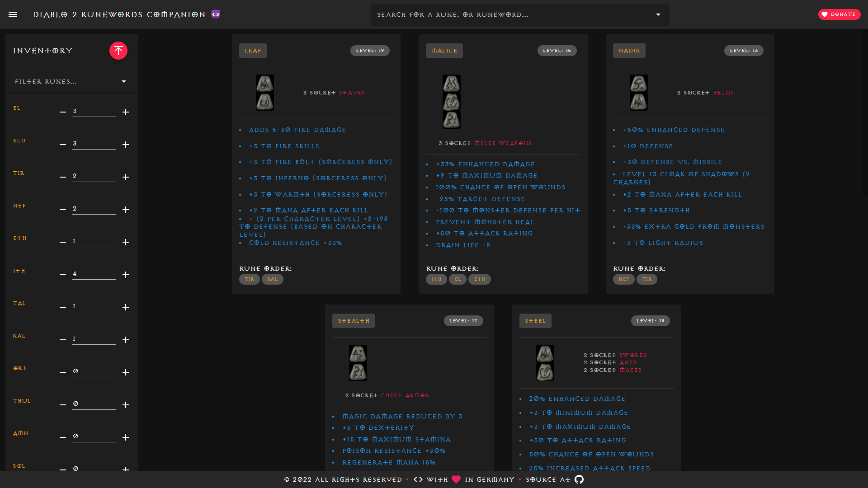
Task: Click the Nef chip in Nadir rune order
Action: [x=624, y=279]
